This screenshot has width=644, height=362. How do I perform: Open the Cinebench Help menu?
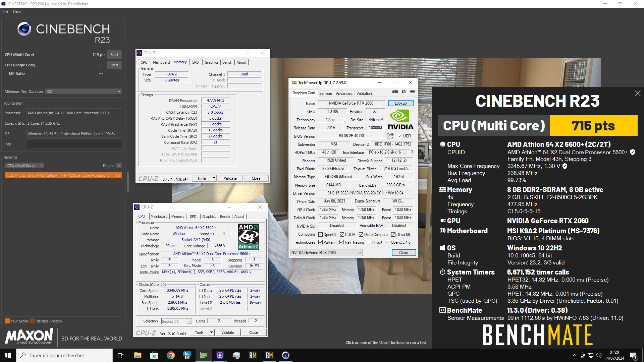tap(17, 11)
